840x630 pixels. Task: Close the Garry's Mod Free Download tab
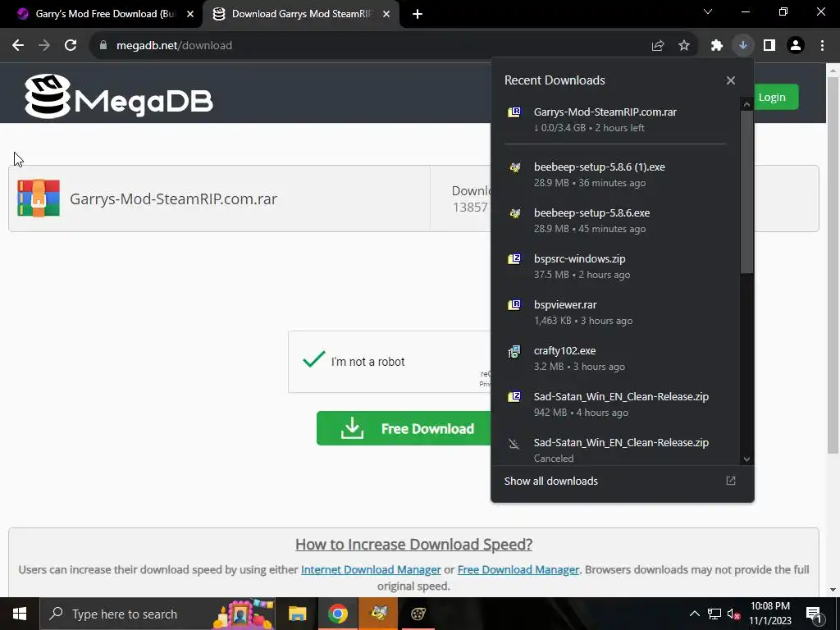pos(190,14)
